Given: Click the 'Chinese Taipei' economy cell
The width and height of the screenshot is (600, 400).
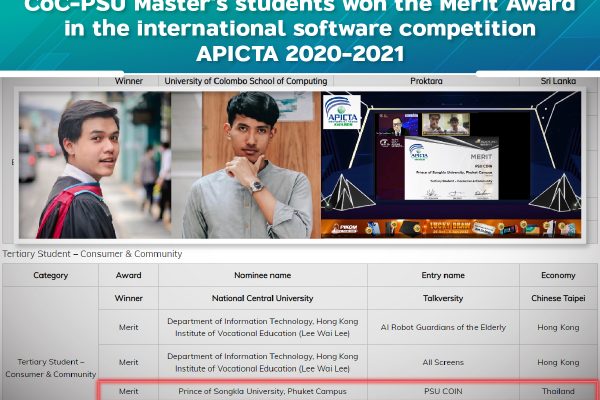Looking at the screenshot, I should point(558,298).
